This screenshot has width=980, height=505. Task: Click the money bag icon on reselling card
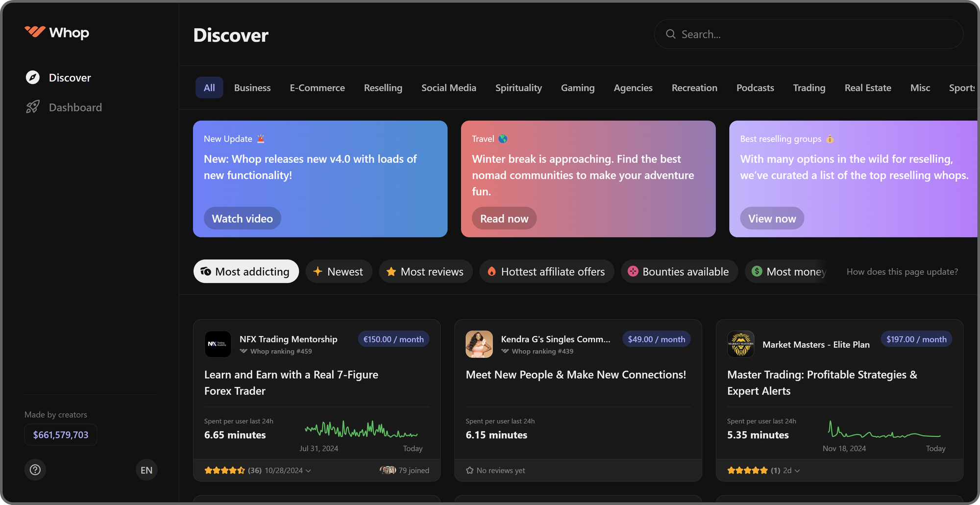(x=830, y=139)
